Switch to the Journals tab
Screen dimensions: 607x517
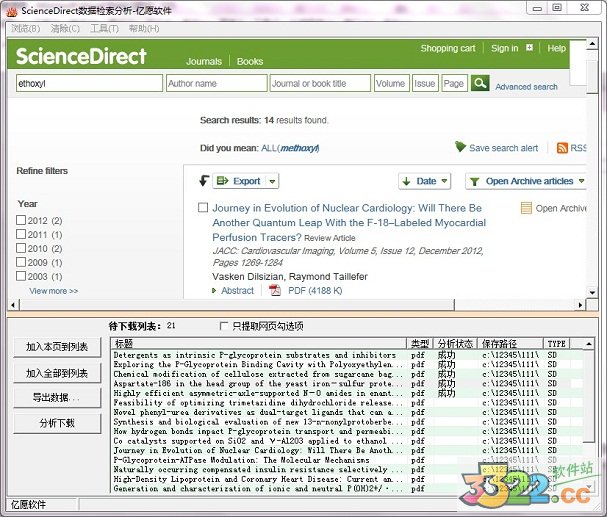click(x=204, y=61)
